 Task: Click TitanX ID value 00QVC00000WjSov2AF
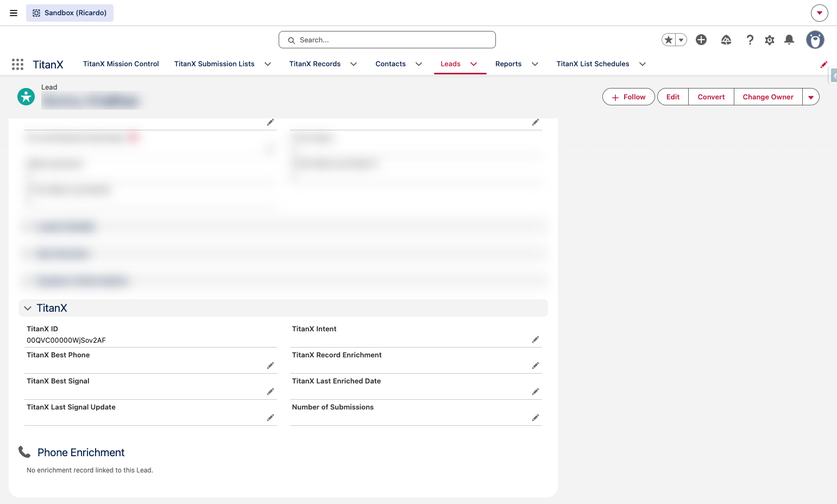pyautogui.click(x=66, y=341)
